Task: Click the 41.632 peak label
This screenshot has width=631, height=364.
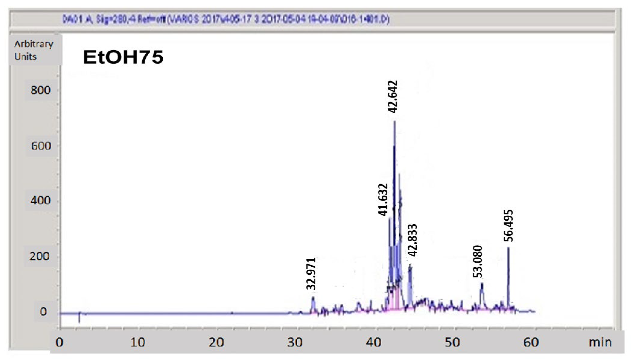Action: point(383,199)
